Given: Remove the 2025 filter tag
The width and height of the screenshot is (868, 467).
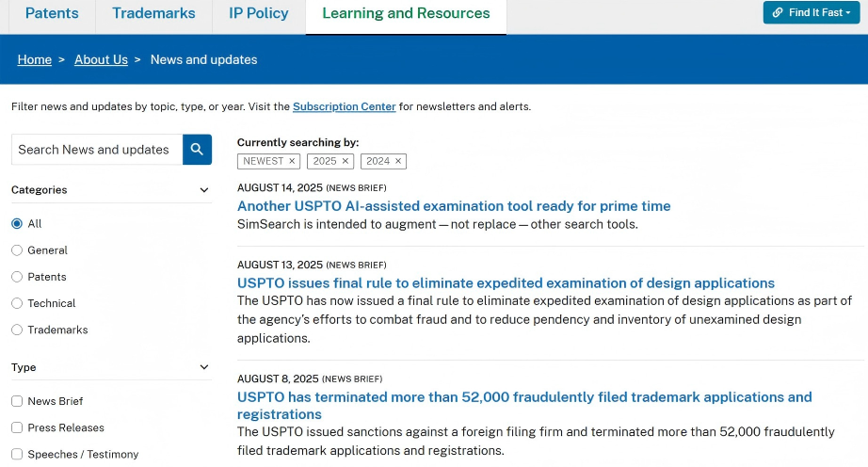Looking at the screenshot, I should tap(346, 161).
